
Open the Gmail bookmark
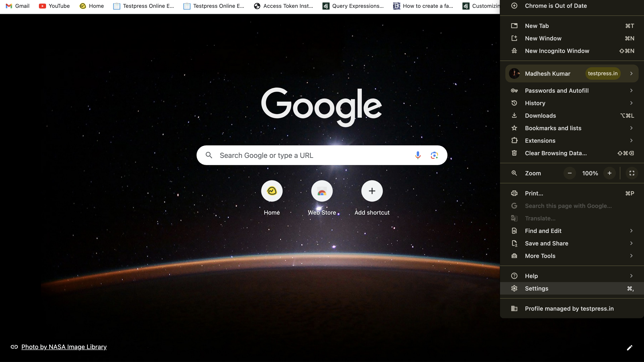pyautogui.click(x=17, y=6)
